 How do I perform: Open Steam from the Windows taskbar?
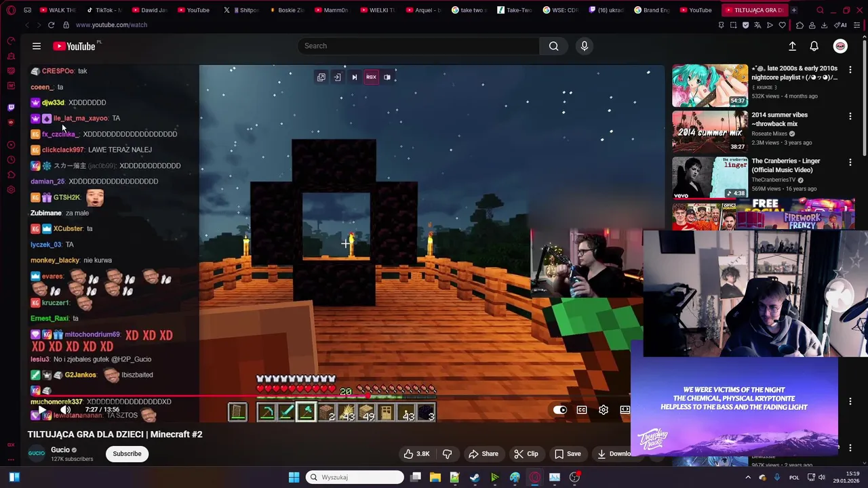coord(475,477)
